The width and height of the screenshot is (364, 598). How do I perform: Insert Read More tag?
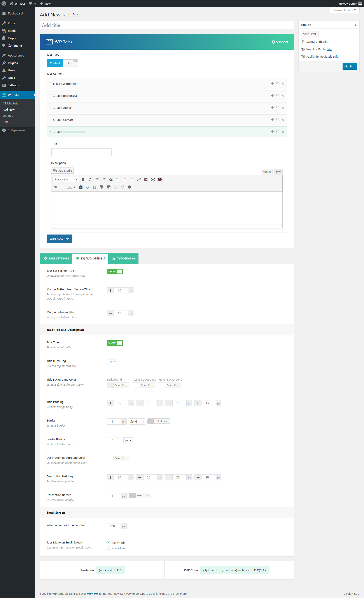(146, 180)
